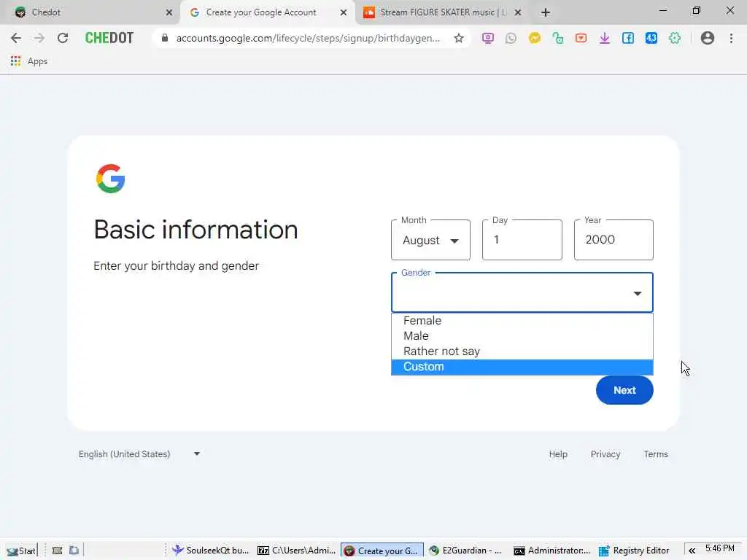Choose Custom gender option
This screenshot has height=560, width=747.
click(x=522, y=367)
